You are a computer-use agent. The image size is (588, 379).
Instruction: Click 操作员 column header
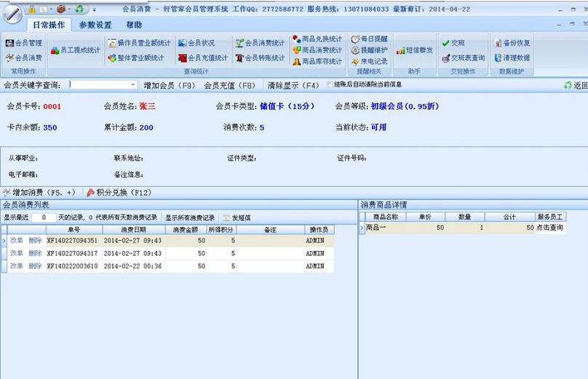(319, 229)
